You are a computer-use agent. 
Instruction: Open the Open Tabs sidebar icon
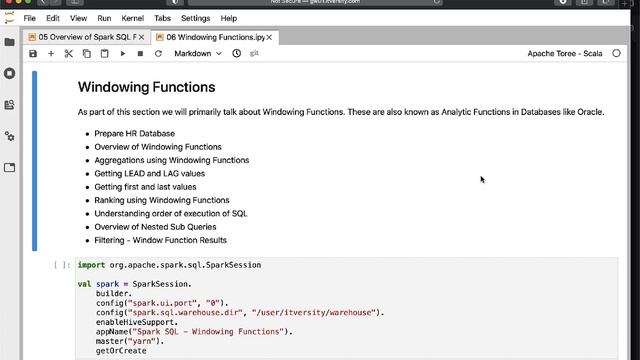[x=9, y=167]
